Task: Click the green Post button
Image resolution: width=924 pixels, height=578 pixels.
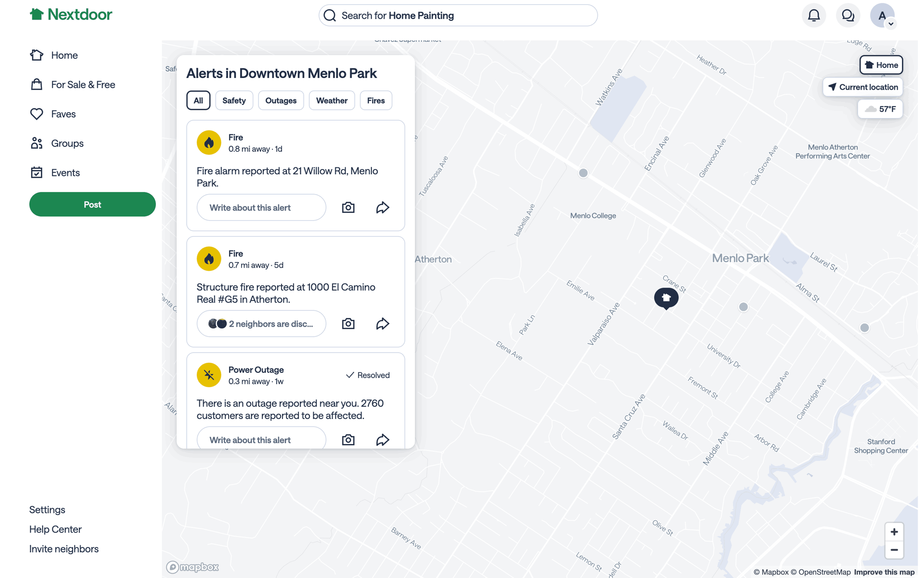Action: (x=92, y=204)
